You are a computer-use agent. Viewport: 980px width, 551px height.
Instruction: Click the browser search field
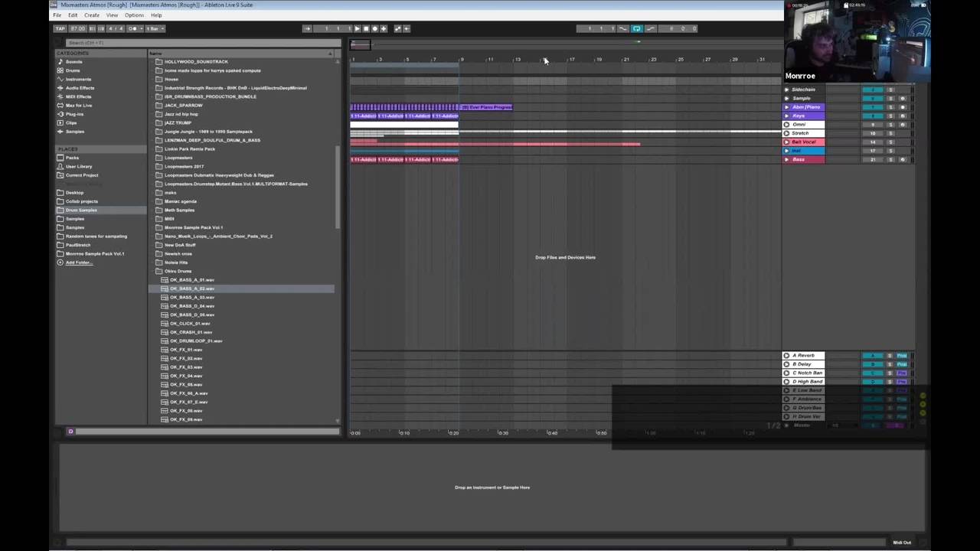203,43
